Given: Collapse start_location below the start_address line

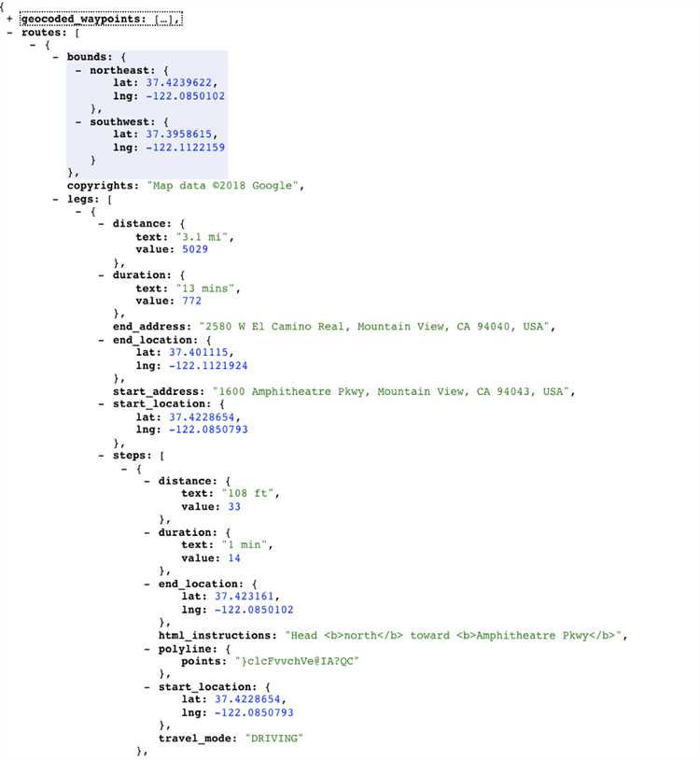Looking at the screenshot, I should (101, 403).
